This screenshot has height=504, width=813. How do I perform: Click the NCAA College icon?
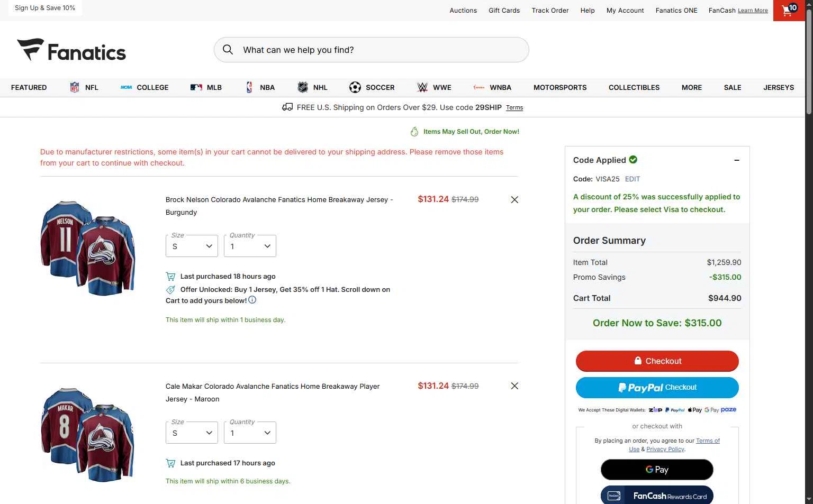[126, 87]
